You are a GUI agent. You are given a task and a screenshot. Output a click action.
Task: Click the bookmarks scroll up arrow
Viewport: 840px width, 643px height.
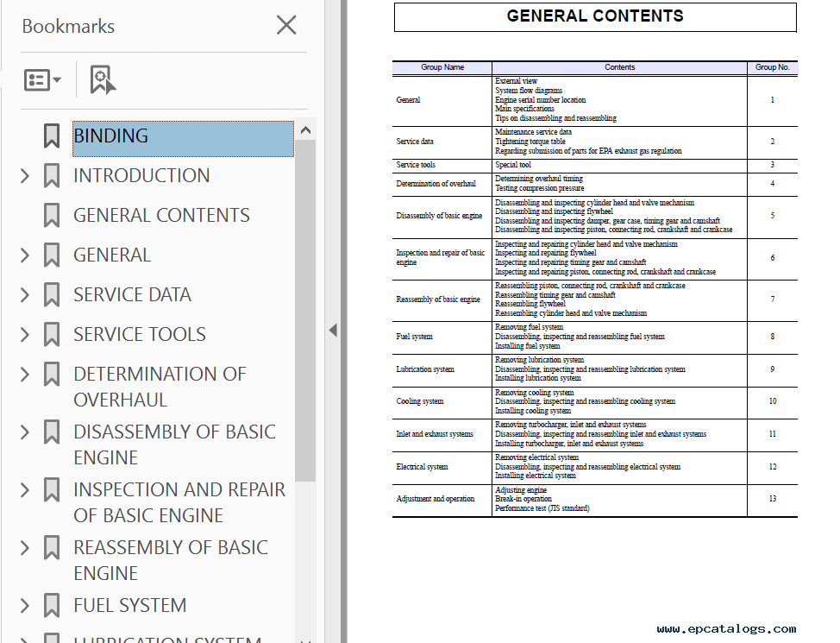[x=306, y=129]
